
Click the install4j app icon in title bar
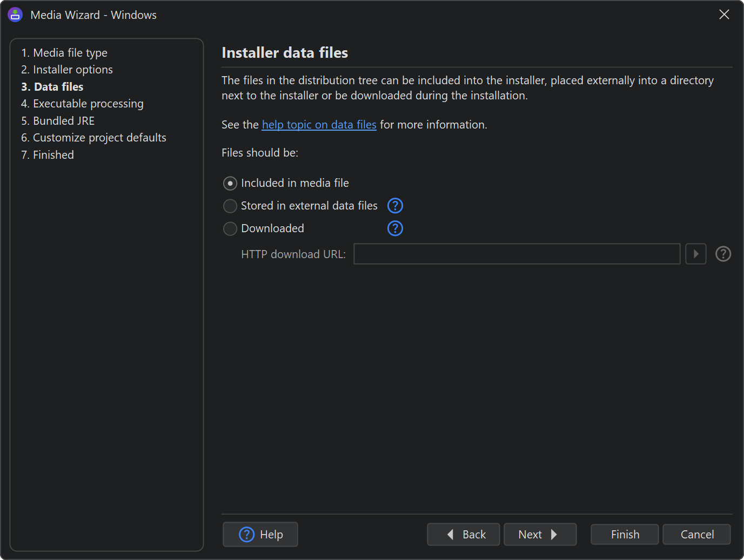pyautogui.click(x=15, y=15)
